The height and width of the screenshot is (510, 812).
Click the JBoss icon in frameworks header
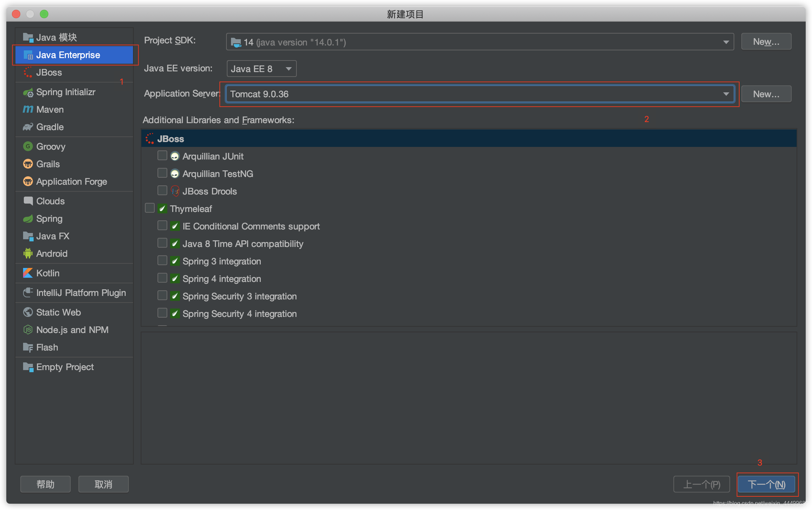tap(150, 139)
